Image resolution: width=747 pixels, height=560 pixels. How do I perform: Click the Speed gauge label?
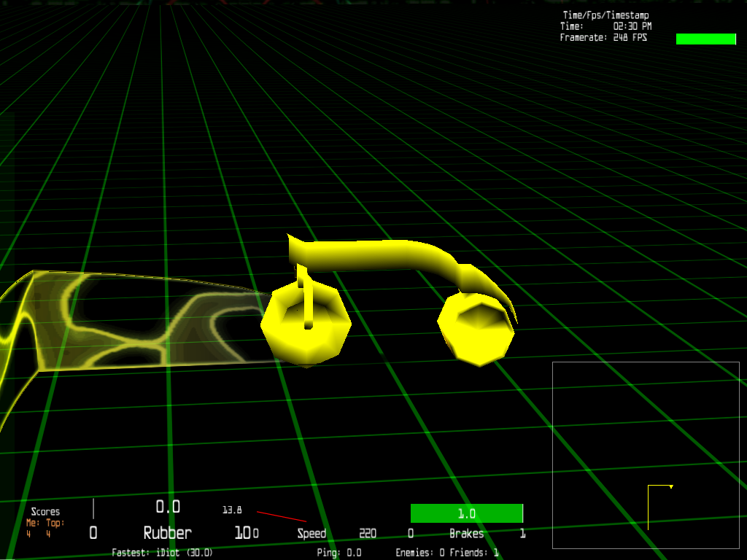[x=311, y=534]
